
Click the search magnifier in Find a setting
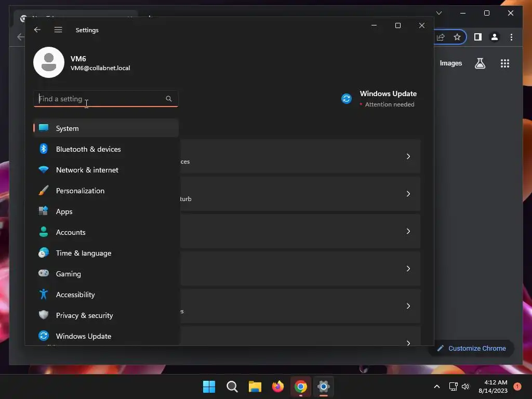tap(169, 99)
